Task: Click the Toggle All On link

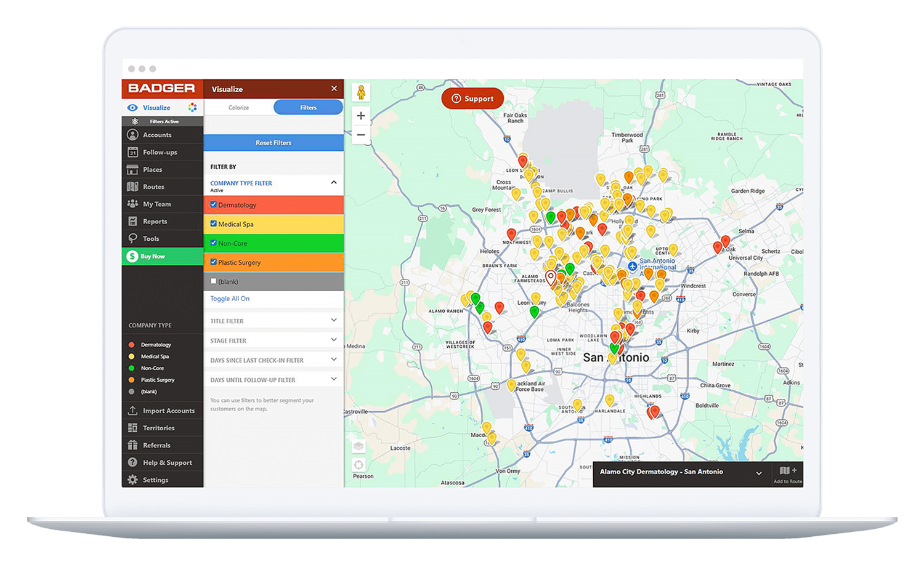Action: [230, 299]
